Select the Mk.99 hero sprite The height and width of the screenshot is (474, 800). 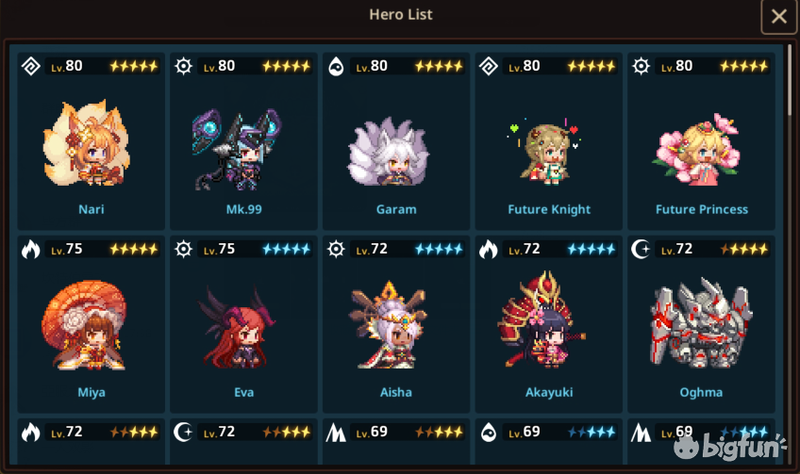click(x=237, y=149)
